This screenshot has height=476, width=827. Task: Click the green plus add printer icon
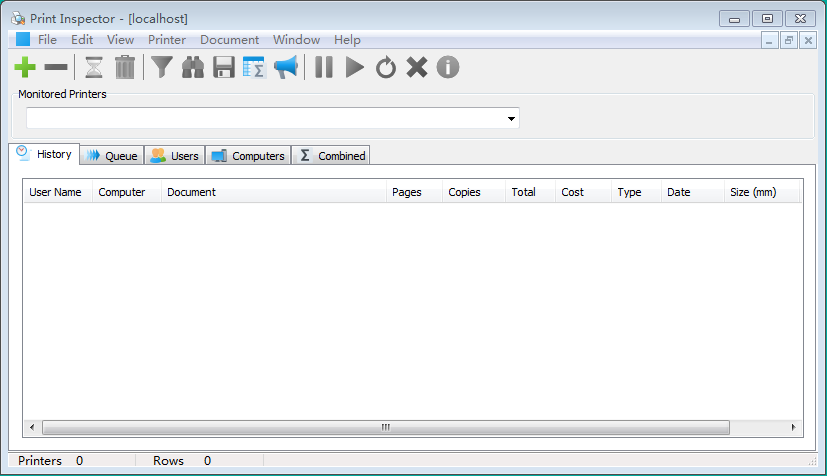pos(25,68)
